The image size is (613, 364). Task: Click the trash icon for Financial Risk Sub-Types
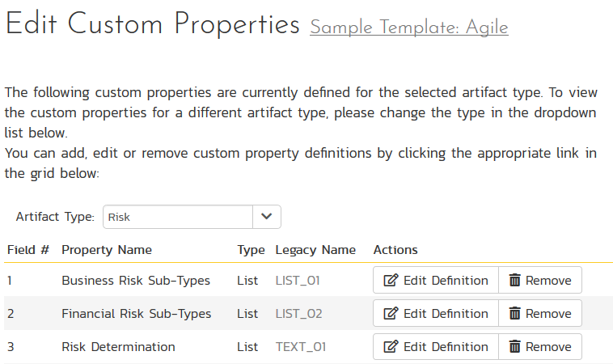click(x=514, y=314)
